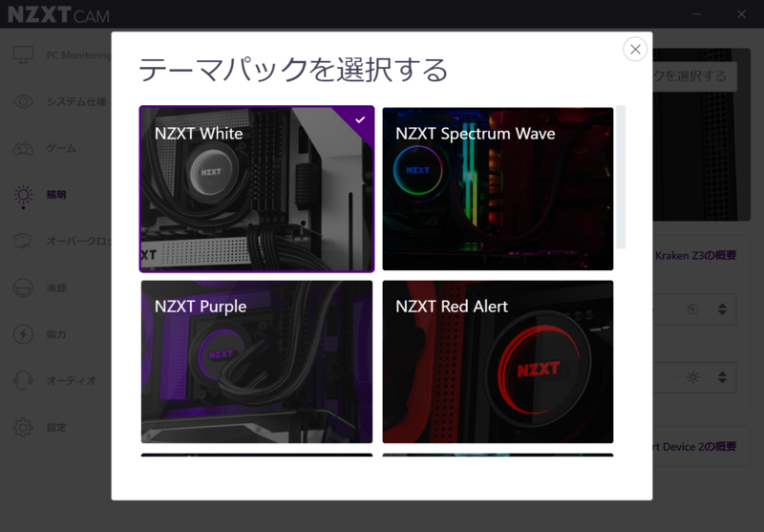This screenshot has height=532, width=764.
Task: Click the システム仕様 eye icon
Action: [23, 101]
